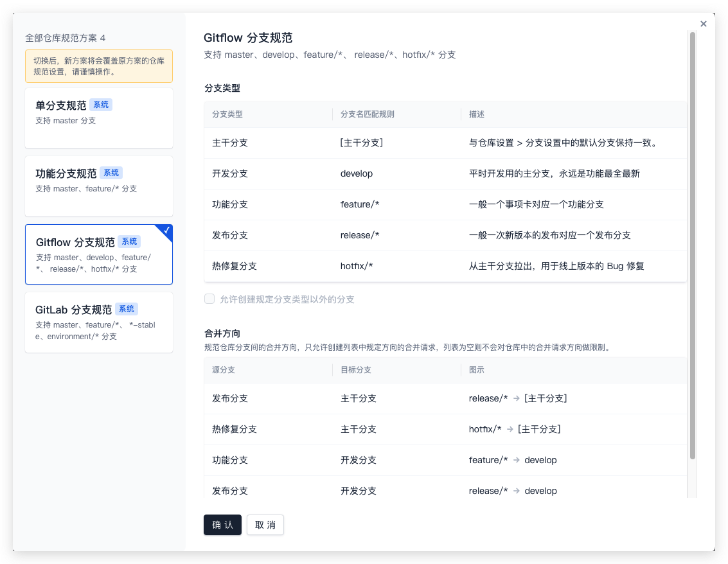Click the 合并方向 section title
This screenshot has width=728, height=564.
coord(222,333)
